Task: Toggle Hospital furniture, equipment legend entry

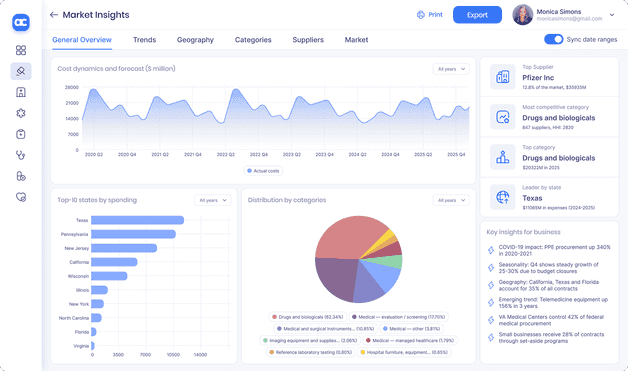Action: pos(404,352)
